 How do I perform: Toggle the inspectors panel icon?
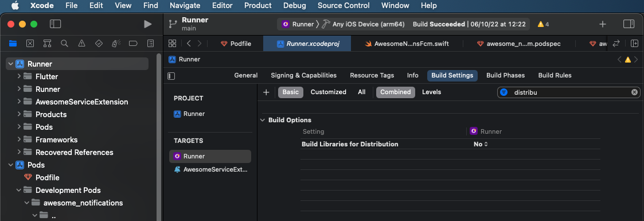[629, 24]
